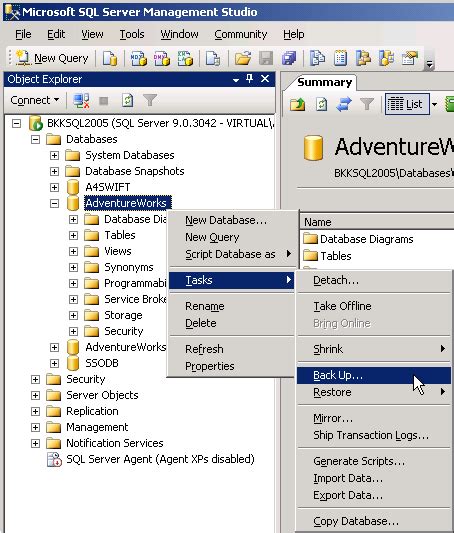The image size is (454, 533).
Task: Choose Generate Scripts... in Tasks submenu
Action: [374, 461]
